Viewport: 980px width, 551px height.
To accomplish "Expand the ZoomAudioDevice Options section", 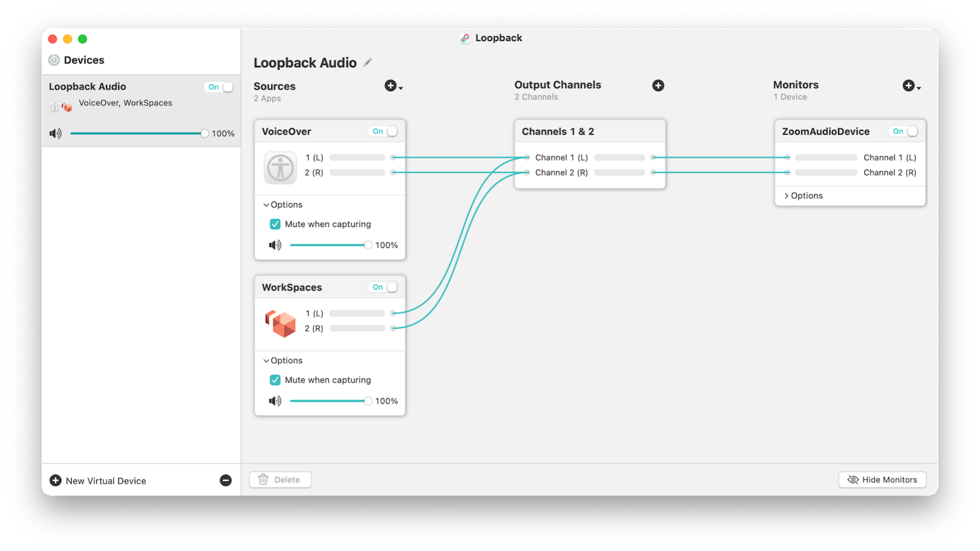I will click(x=804, y=196).
